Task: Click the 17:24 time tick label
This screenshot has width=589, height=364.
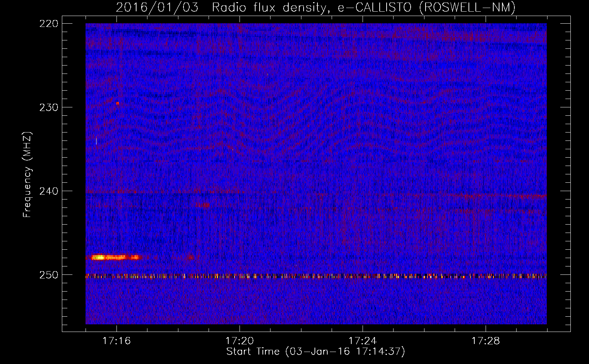Action: [363, 341]
